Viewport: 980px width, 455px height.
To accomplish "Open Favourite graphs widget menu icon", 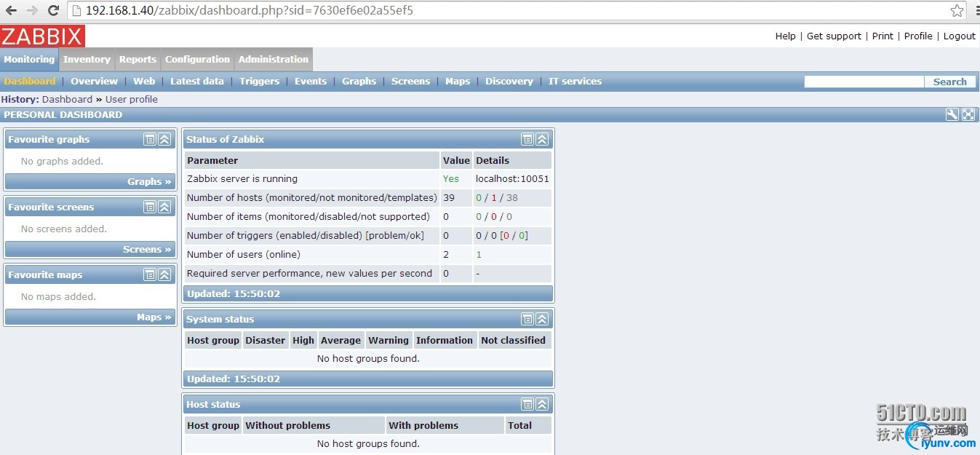I will [x=150, y=139].
